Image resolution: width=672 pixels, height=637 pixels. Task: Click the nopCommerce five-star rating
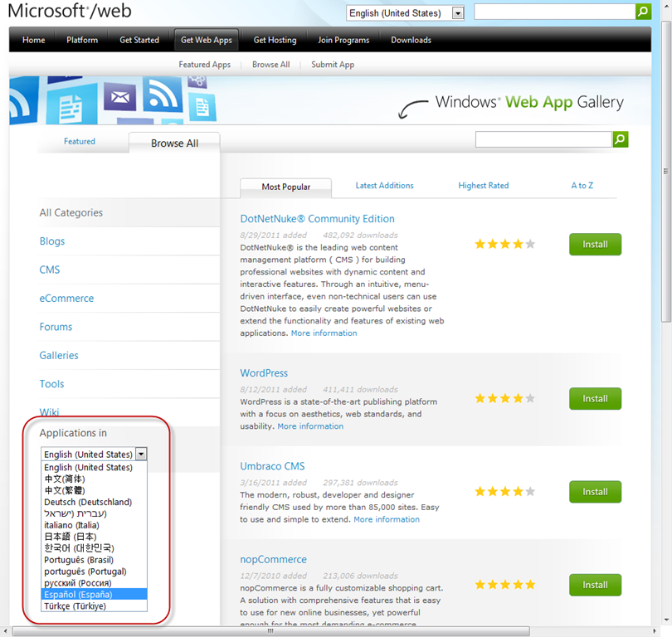point(504,585)
